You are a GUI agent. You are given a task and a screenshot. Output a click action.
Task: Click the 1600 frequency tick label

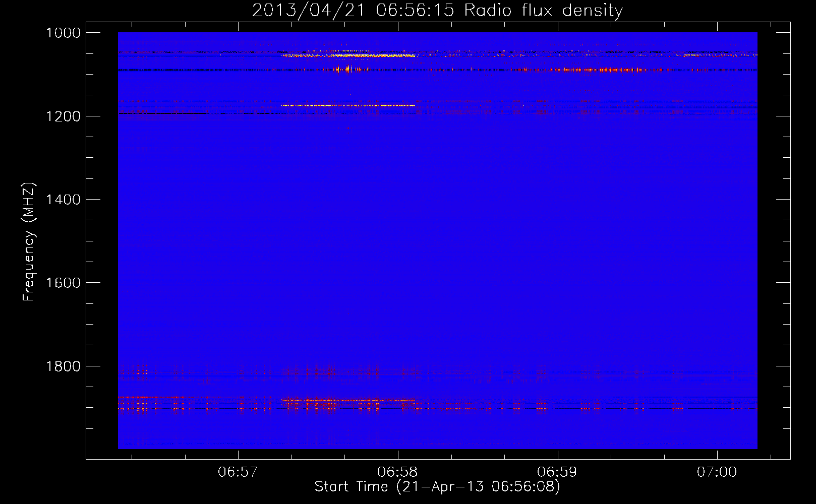[x=63, y=283]
